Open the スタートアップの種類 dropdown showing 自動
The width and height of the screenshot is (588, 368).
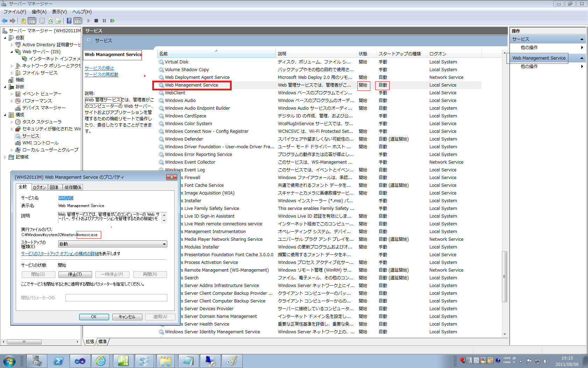tap(164, 244)
